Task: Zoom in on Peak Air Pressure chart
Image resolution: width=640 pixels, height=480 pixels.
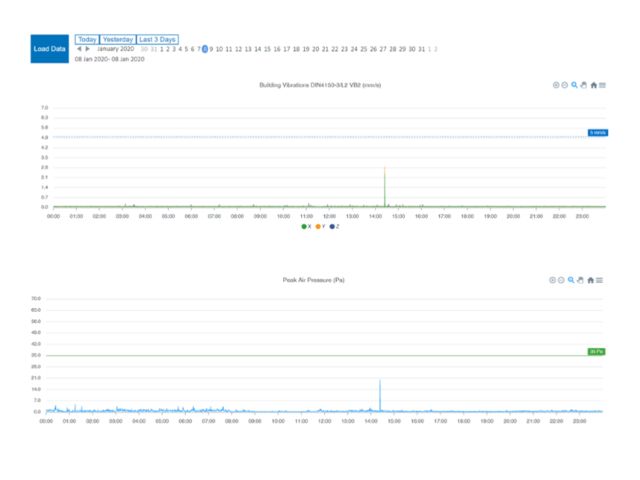Action: tap(553, 280)
